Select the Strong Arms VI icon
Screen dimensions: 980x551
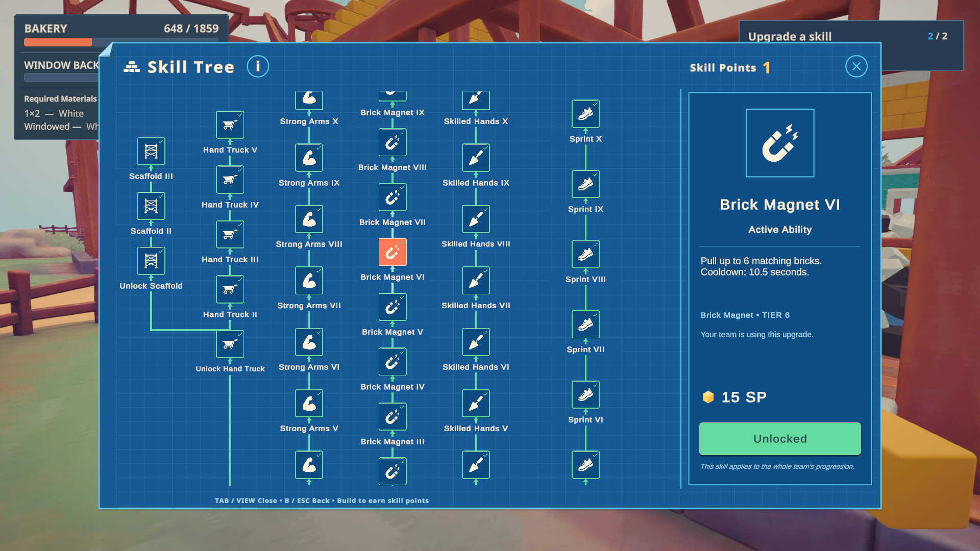click(309, 342)
